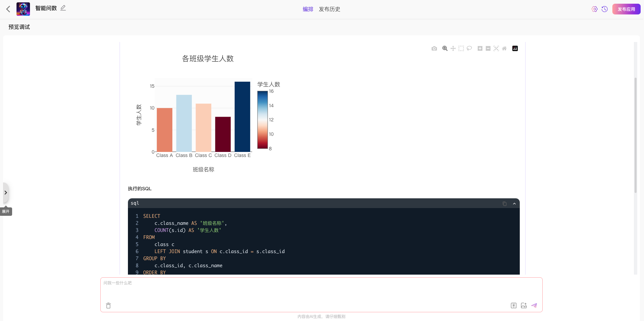This screenshot has height=321, width=644.
Task: Select the chart pan tool
Action: pyautogui.click(x=453, y=48)
